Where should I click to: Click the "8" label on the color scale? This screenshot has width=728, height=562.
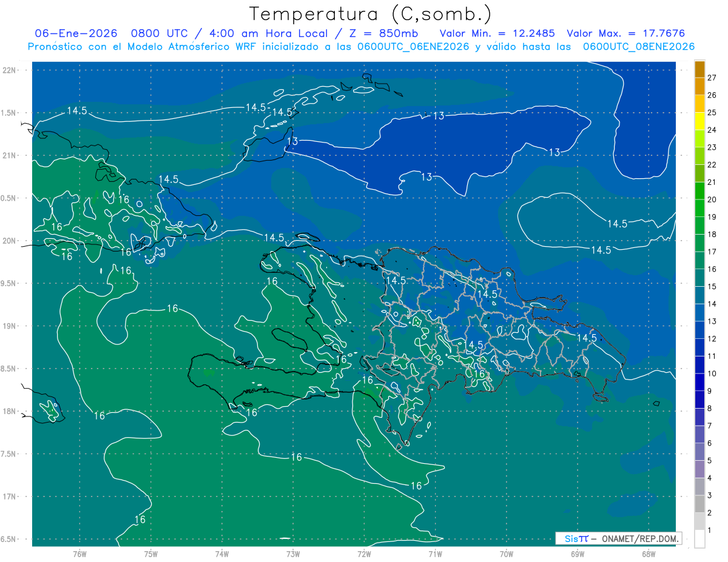[710, 409]
